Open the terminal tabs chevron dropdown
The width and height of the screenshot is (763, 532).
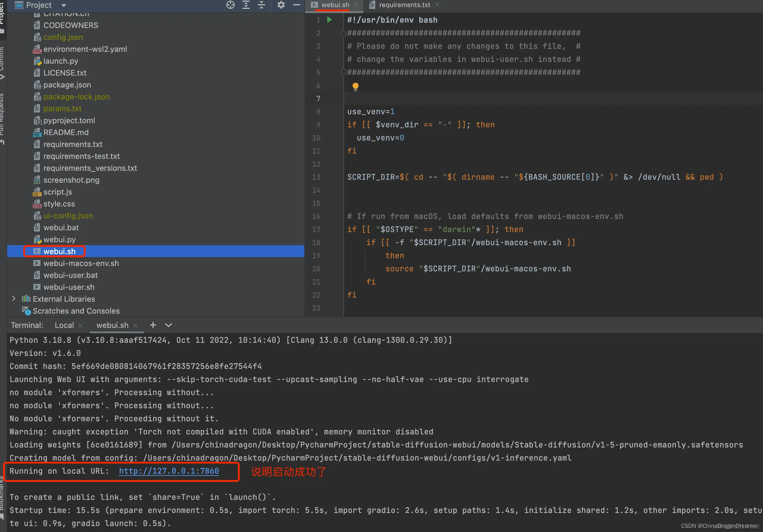(169, 325)
